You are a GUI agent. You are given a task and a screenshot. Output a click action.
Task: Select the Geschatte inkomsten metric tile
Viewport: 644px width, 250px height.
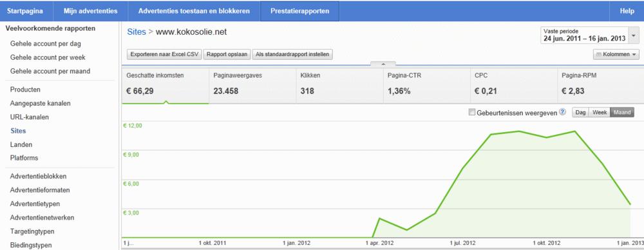click(166, 86)
